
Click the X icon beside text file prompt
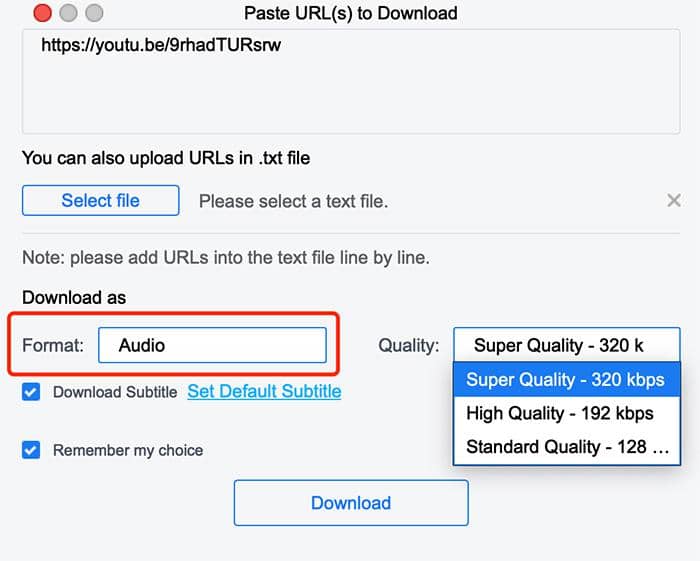(x=674, y=200)
